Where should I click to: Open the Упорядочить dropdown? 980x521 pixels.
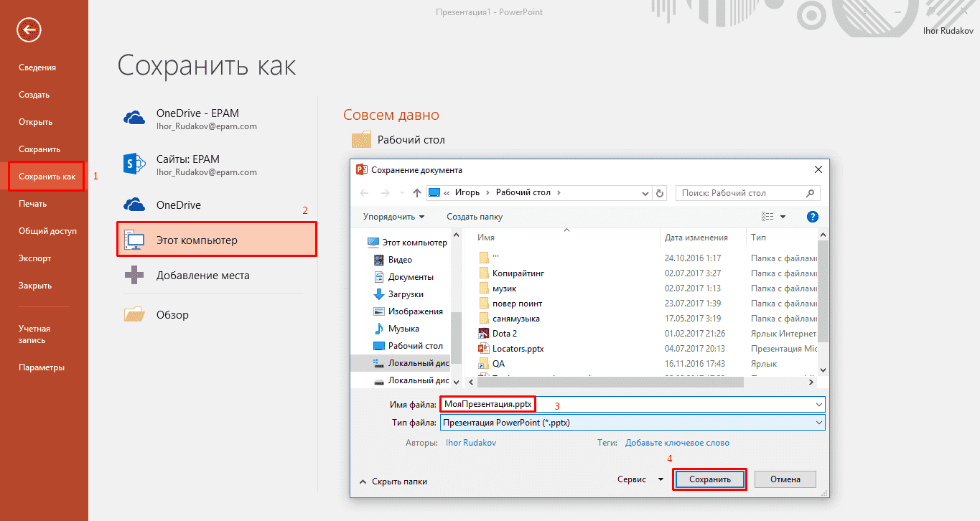(393, 216)
